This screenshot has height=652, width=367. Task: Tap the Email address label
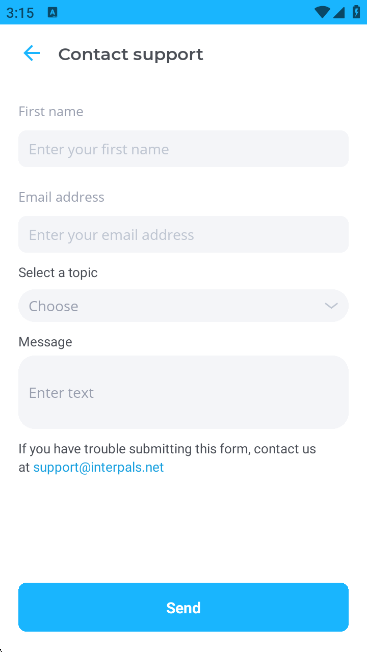61,197
